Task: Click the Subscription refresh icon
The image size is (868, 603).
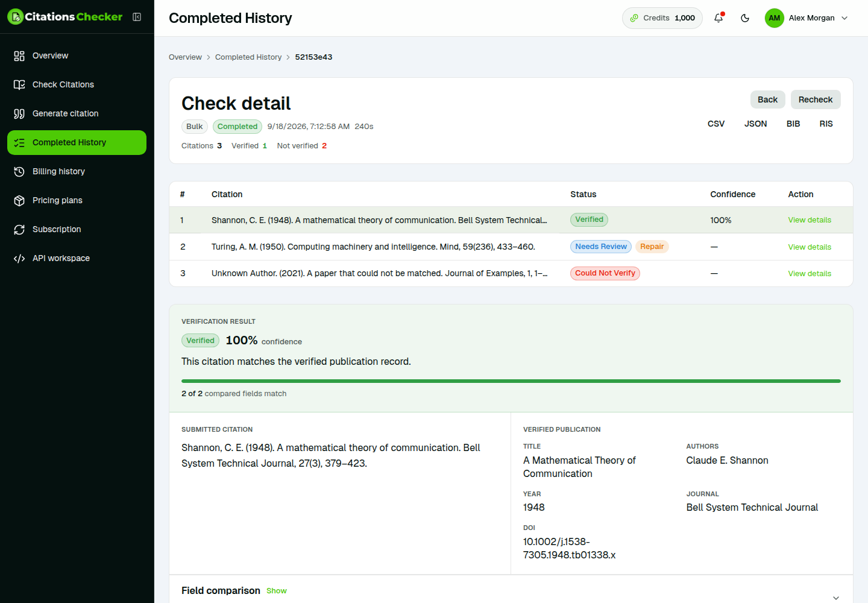Action: (x=19, y=229)
